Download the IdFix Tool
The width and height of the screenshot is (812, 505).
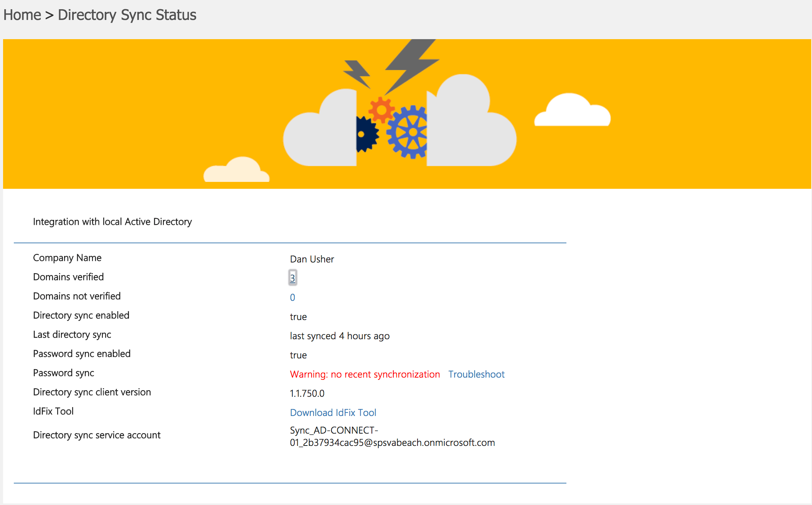click(333, 412)
